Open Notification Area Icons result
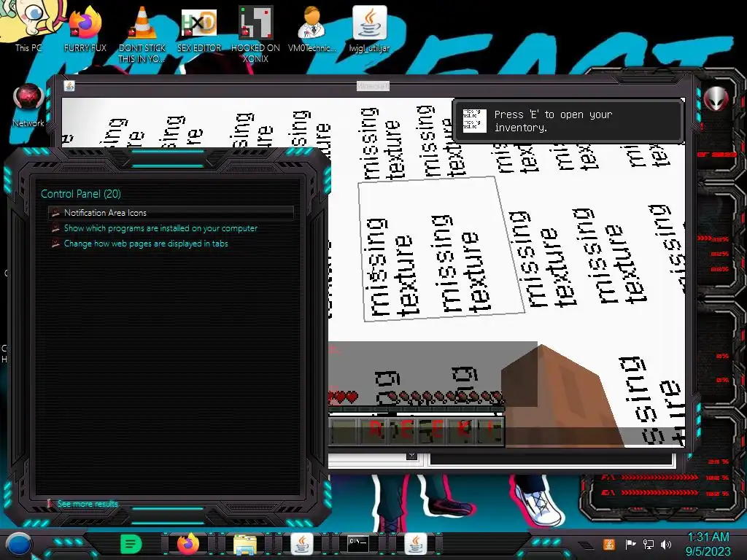Image resolution: width=747 pixels, height=560 pixels. tap(171, 213)
